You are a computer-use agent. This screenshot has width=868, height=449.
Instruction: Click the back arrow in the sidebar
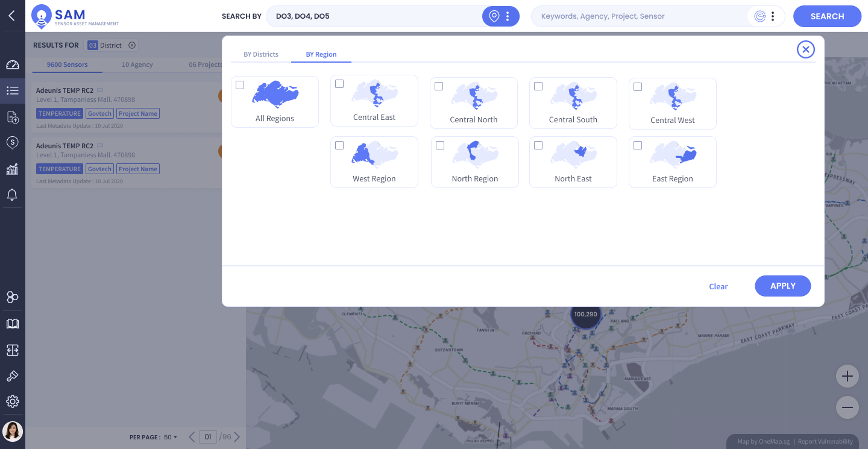pos(12,16)
